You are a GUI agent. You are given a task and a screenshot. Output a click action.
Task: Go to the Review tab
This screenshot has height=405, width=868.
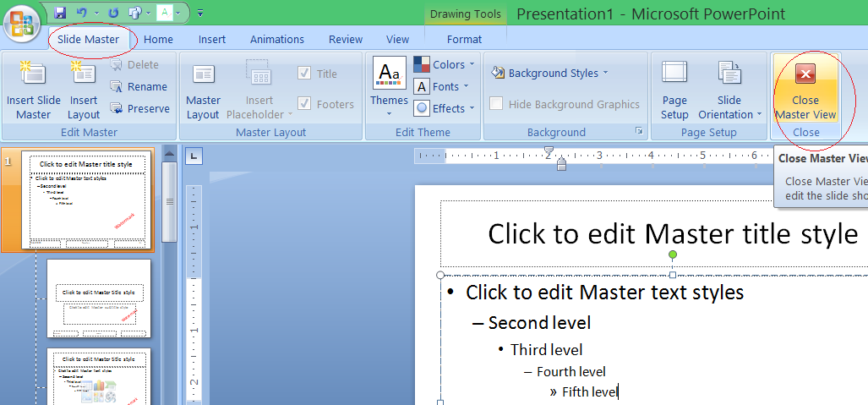pos(346,40)
